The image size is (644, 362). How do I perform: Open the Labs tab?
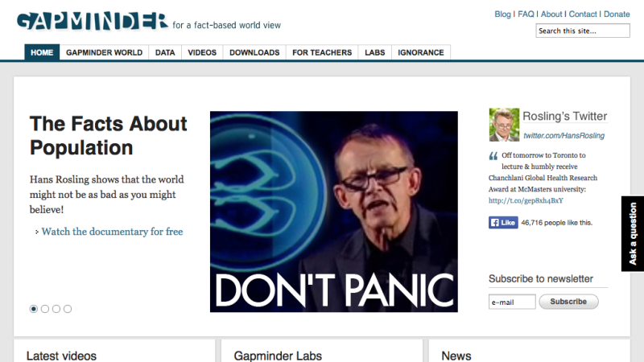[375, 52]
